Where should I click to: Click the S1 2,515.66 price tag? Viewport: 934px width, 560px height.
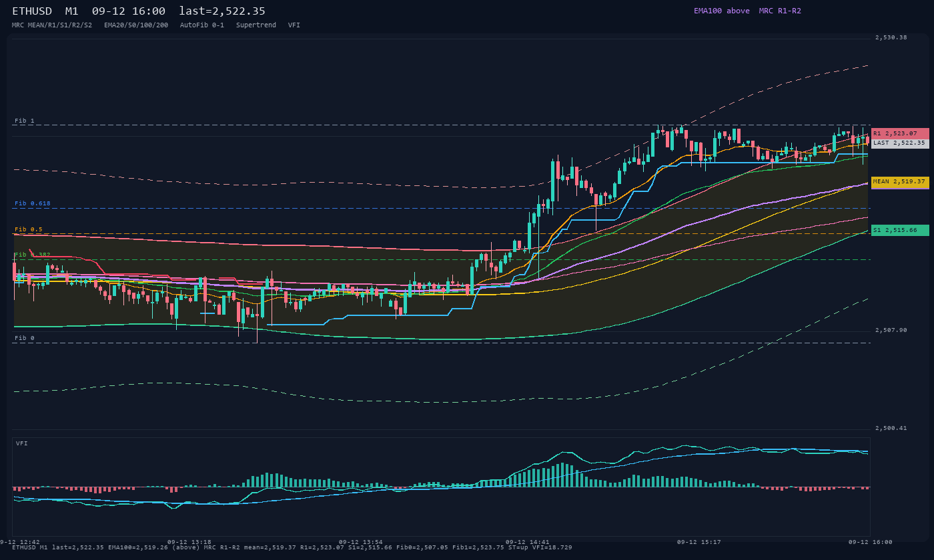click(x=900, y=230)
